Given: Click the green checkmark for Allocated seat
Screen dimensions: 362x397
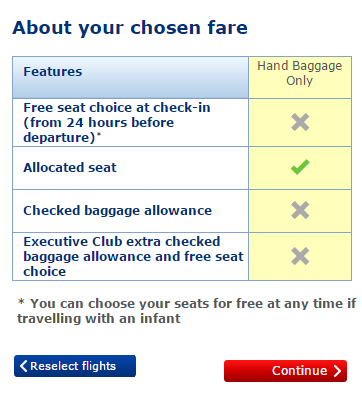Looking at the screenshot, I should pos(300,167).
